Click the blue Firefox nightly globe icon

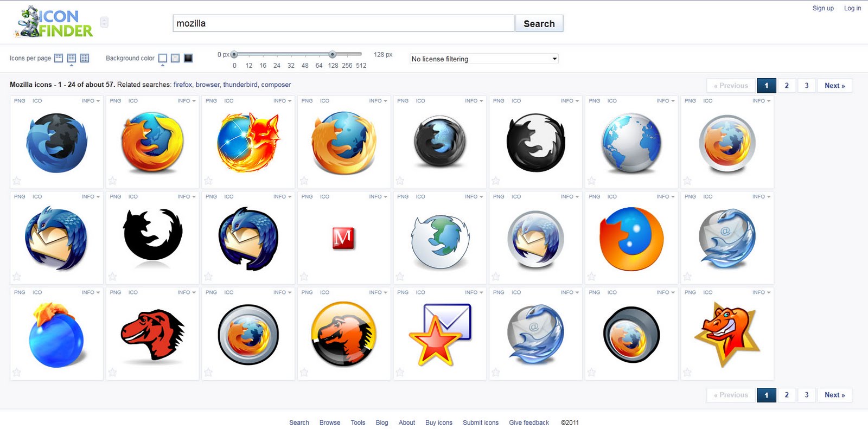57,143
